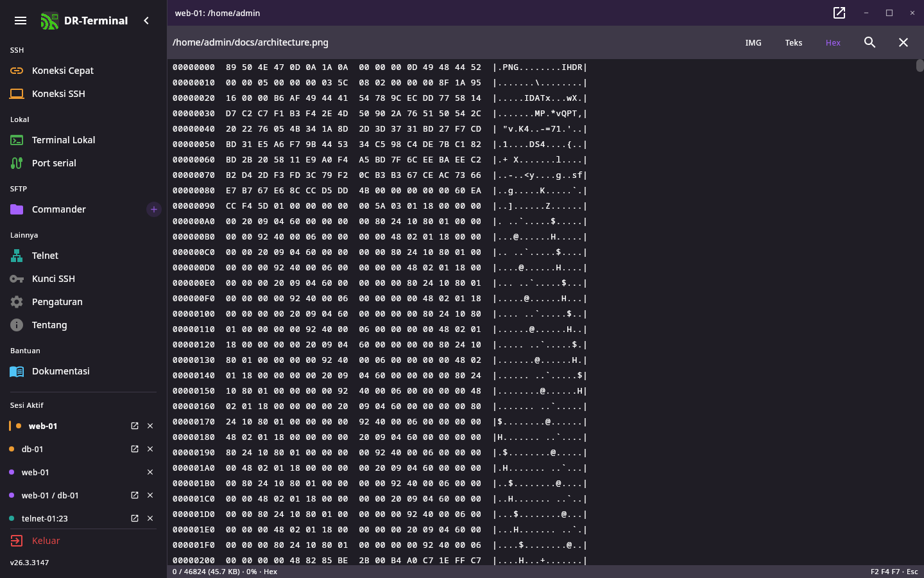Switch viewer to IMG mode

(753, 42)
